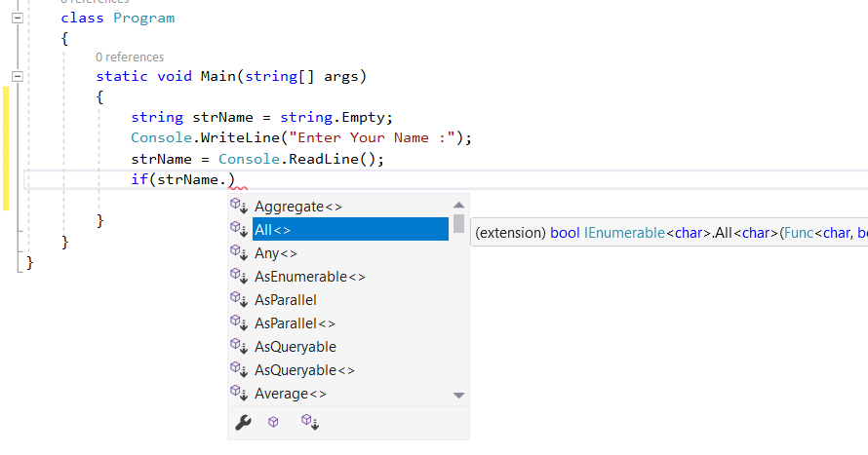Click the extension method icon beside Aggregate<>

tap(239, 206)
